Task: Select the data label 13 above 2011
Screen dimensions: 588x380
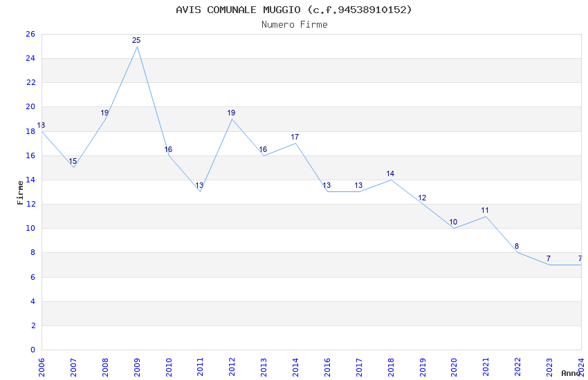Action: coord(199,185)
